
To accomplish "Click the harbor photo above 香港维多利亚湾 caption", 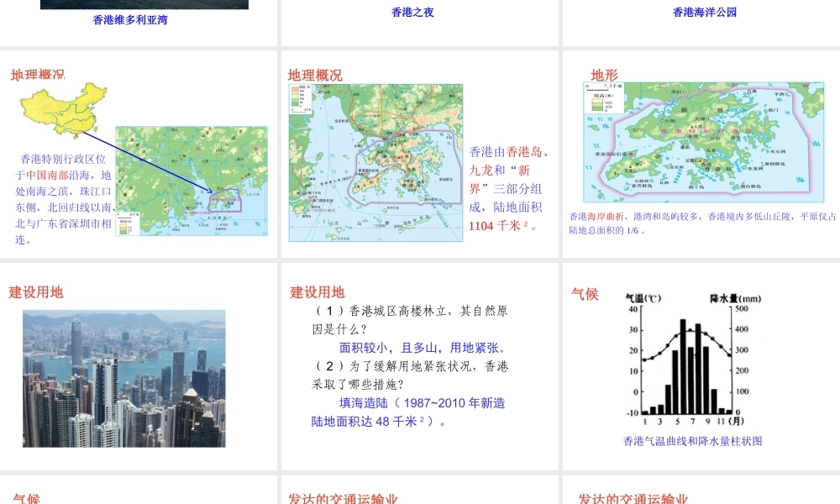I will point(144,4).
